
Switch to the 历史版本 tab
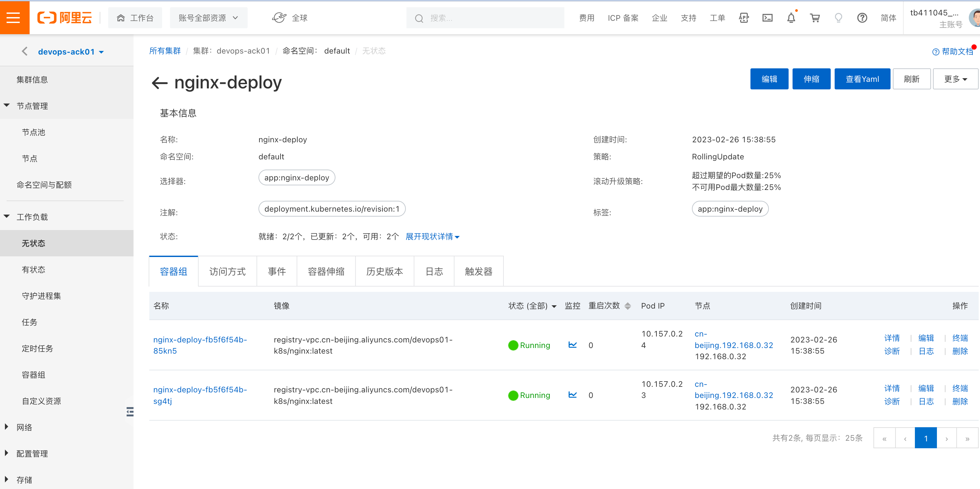(384, 271)
